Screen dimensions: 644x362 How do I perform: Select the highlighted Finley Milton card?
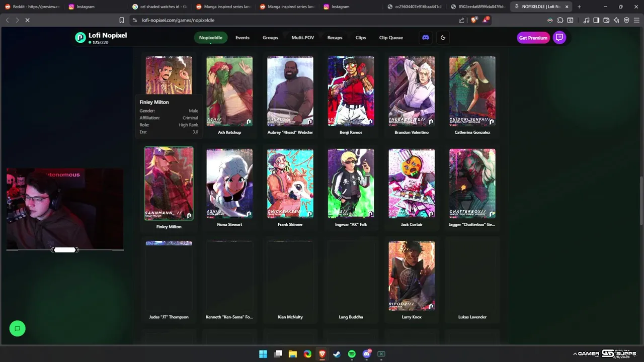169,188
